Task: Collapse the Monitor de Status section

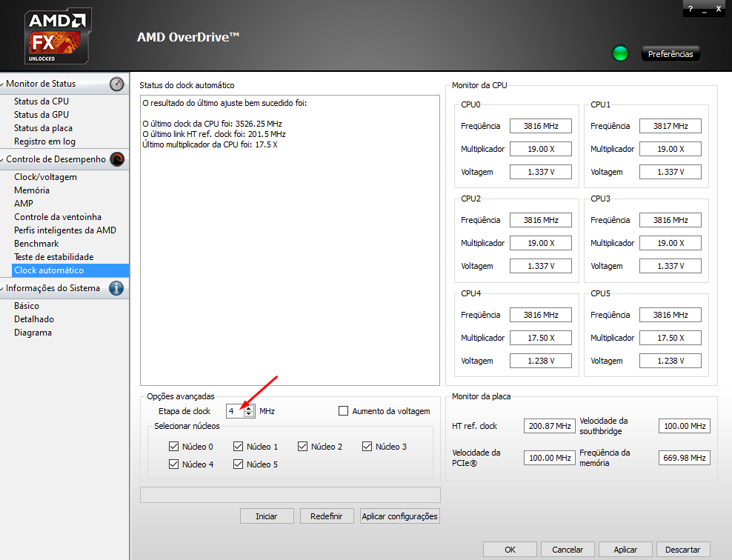Action: coord(2,84)
